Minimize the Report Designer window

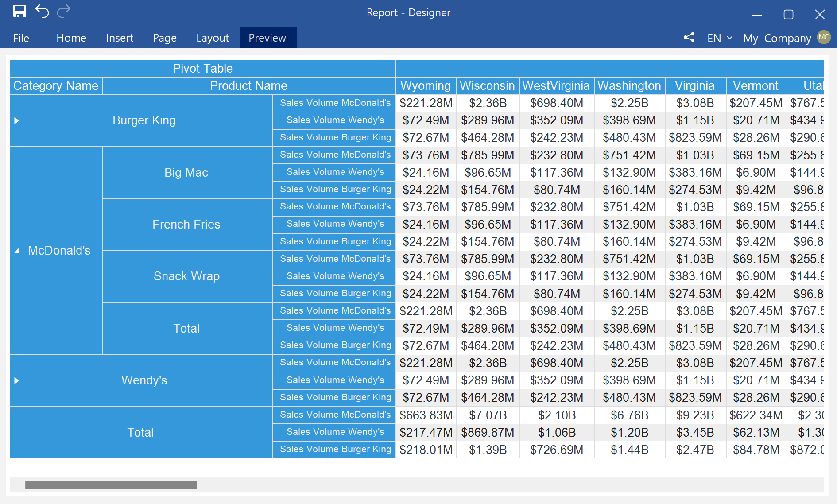coord(757,15)
